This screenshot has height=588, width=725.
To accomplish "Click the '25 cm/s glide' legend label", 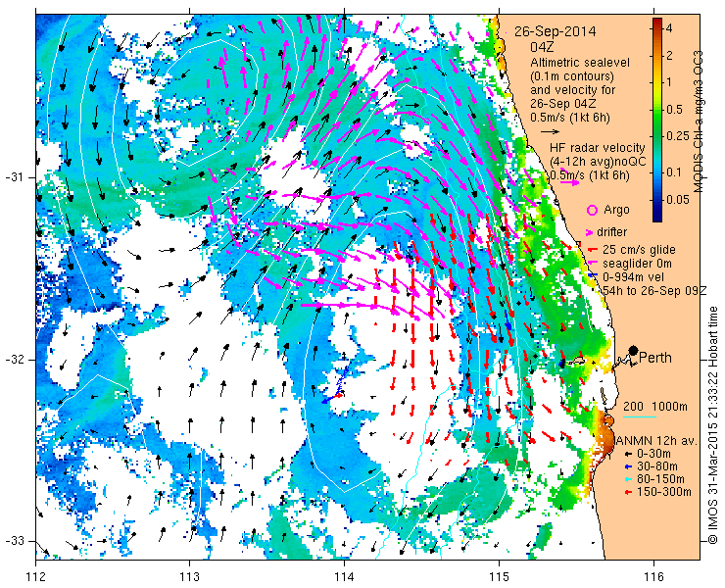I will pyautogui.click(x=639, y=250).
